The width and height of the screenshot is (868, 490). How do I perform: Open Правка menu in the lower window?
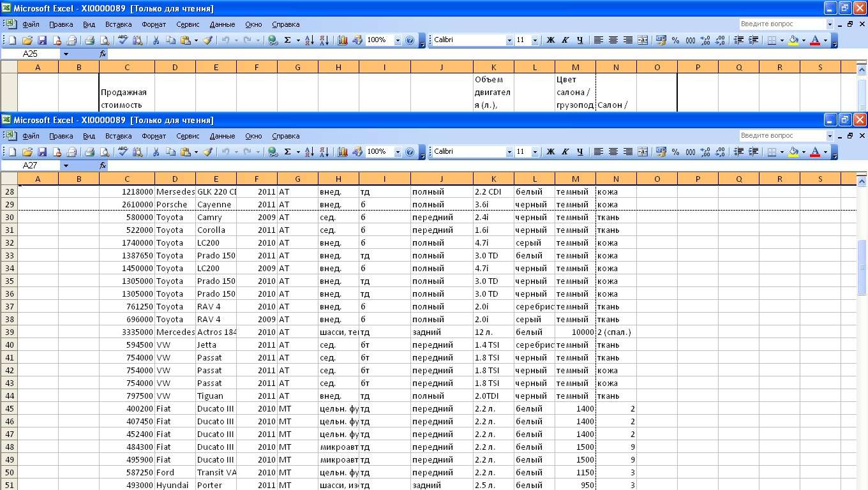click(x=61, y=136)
